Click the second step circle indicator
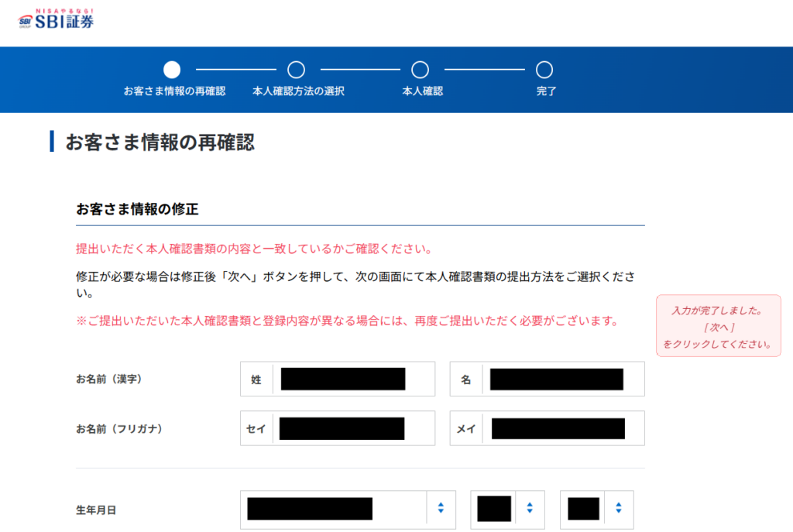This screenshot has height=532, width=793. (x=296, y=70)
